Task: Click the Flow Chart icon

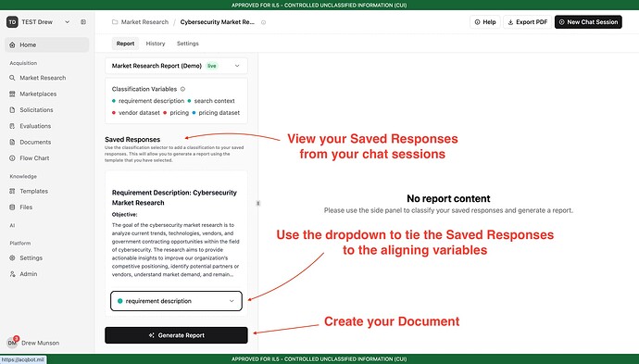Action: tap(12, 158)
